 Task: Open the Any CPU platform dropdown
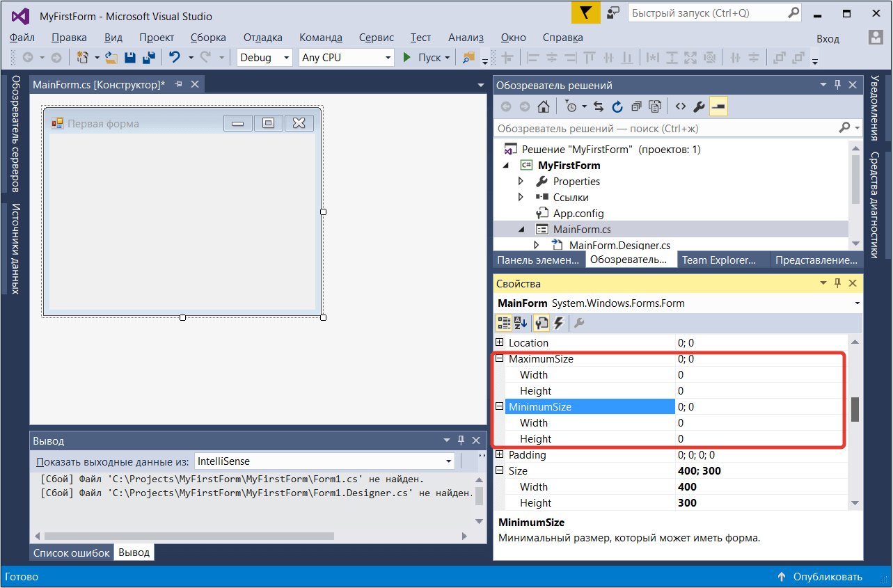tap(388, 58)
